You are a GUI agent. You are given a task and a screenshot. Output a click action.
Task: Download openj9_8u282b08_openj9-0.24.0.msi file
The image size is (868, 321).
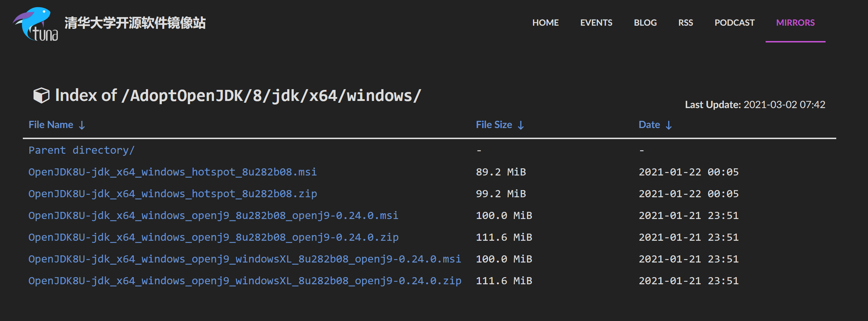pos(213,215)
